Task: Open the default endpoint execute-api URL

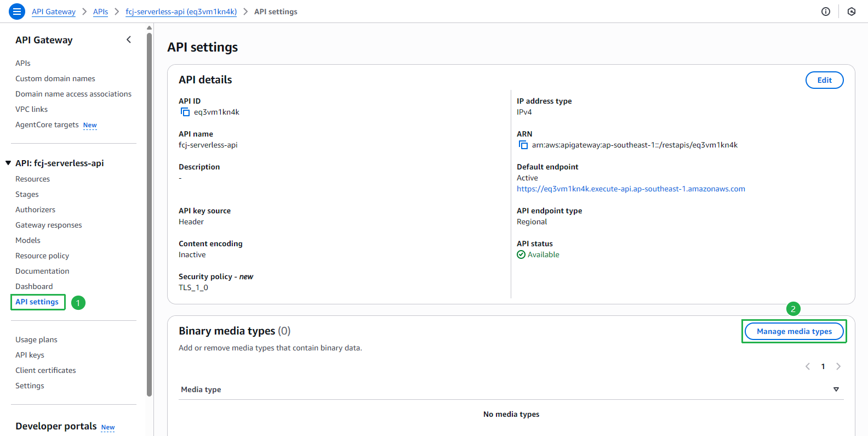Action: 631,189
